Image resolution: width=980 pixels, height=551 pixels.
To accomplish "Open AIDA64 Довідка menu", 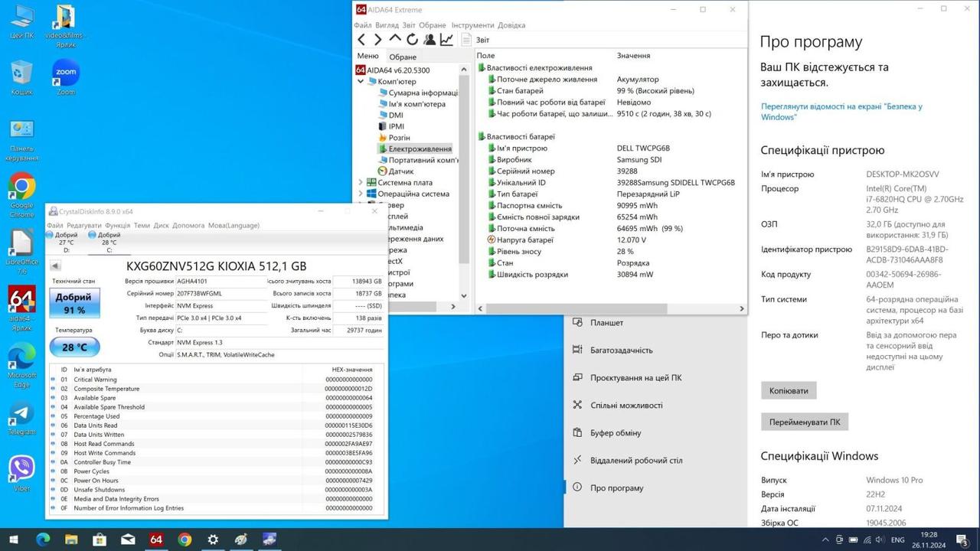I will pyautogui.click(x=511, y=25).
